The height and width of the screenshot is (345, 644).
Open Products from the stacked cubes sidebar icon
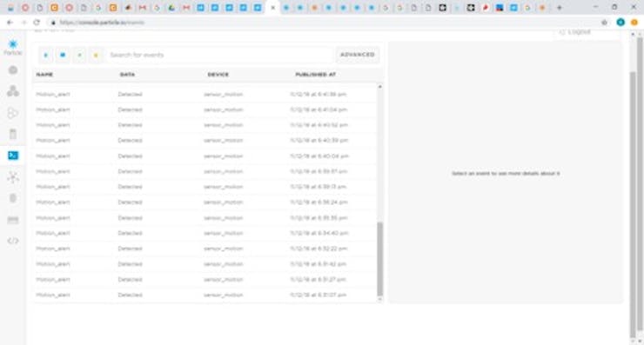coord(13,91)
